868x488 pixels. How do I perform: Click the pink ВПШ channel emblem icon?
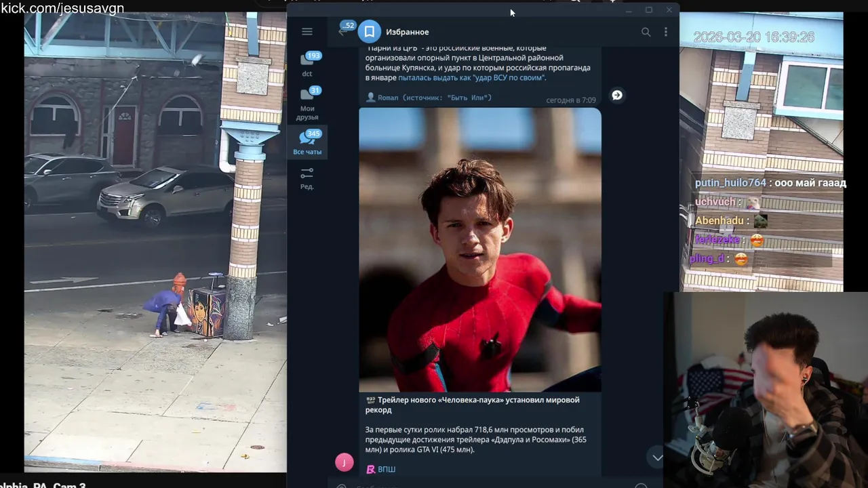(x=371, y=469)
